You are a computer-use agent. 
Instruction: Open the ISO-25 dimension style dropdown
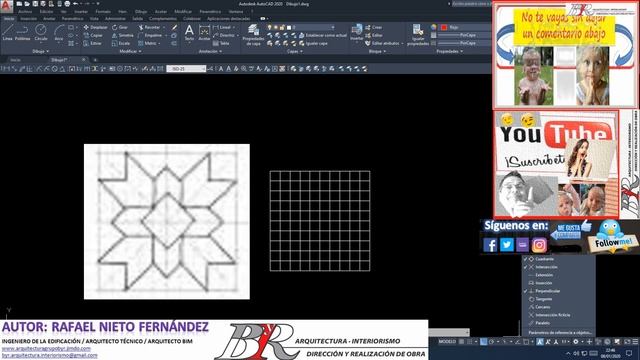tap(186, 69)
